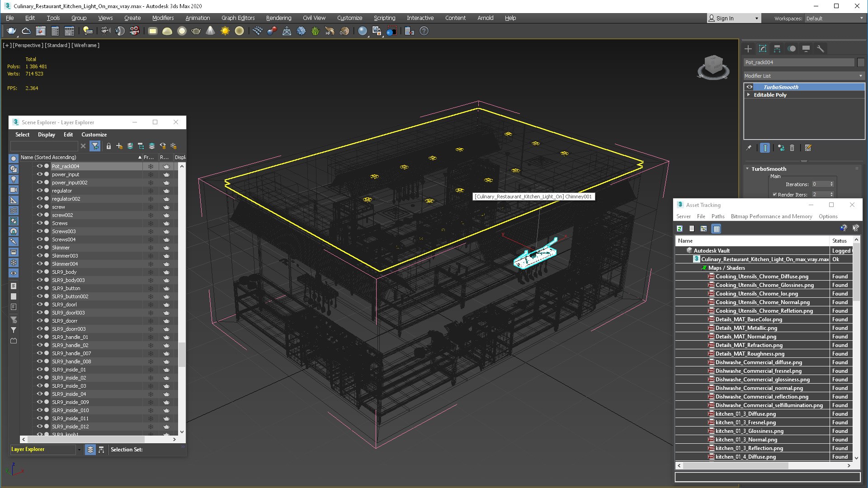Toggle visibility eye of SLR9_body row
This screenshot has width=868, height=488.
tap(39, 272)
